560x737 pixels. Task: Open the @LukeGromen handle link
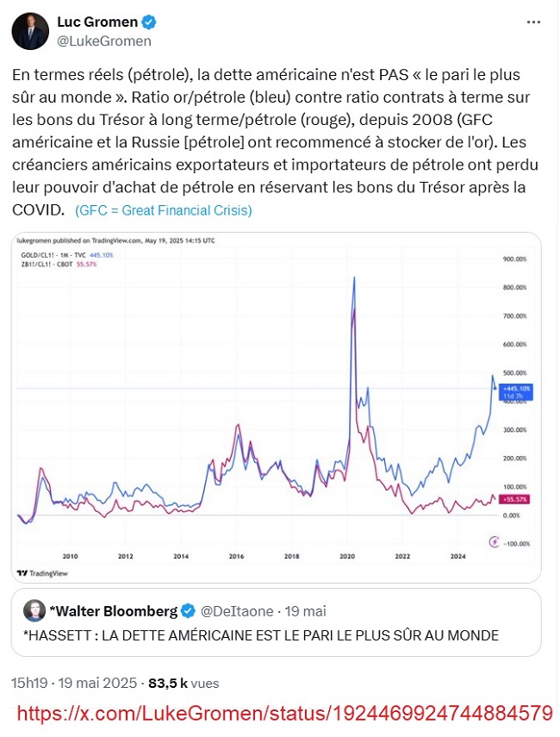[104, 41]
